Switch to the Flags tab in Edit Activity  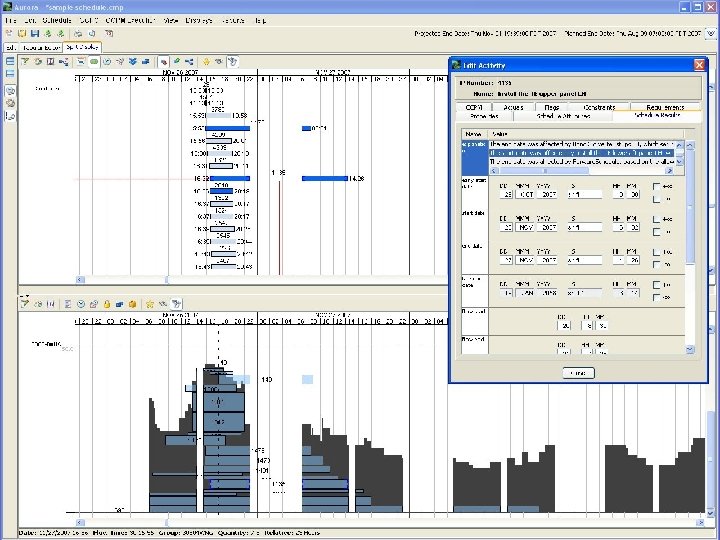(x=551, y=107)
